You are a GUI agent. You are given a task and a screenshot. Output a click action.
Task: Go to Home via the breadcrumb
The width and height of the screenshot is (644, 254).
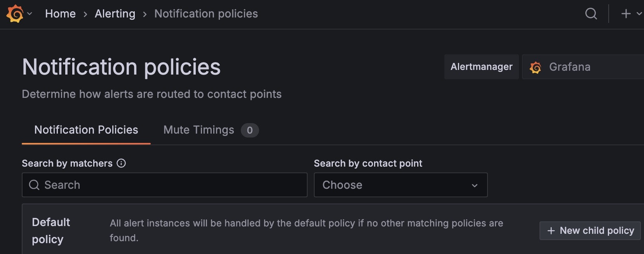point(61,14)
